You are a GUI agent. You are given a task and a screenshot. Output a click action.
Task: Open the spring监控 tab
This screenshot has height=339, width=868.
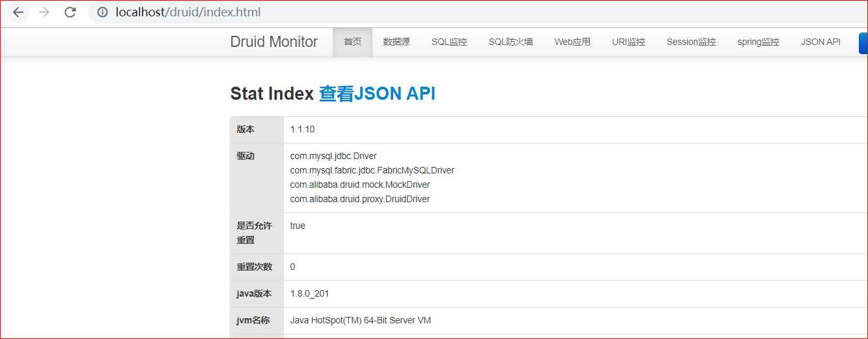(758, 42)
